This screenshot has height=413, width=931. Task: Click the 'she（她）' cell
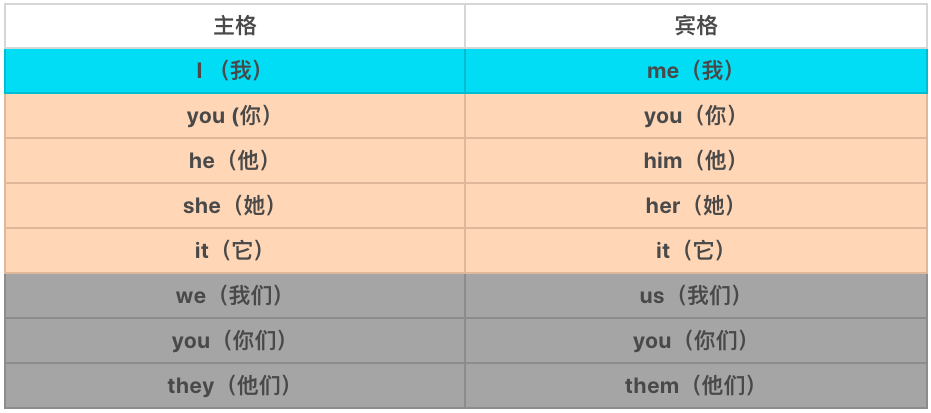(x=235, y=206)
